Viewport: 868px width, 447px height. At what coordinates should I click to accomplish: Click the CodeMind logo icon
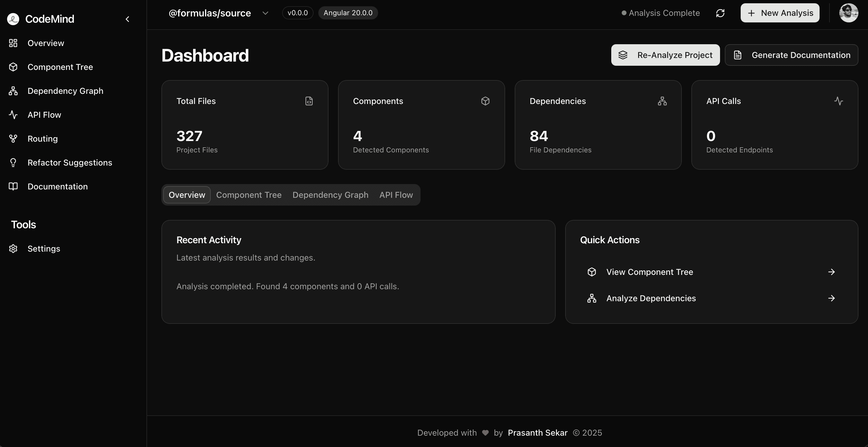(x=13, y=19)
